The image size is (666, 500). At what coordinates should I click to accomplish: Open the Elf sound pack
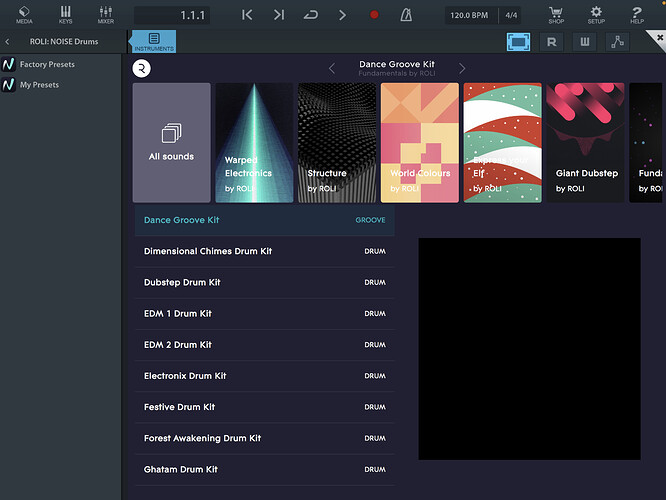coord(502,143)
